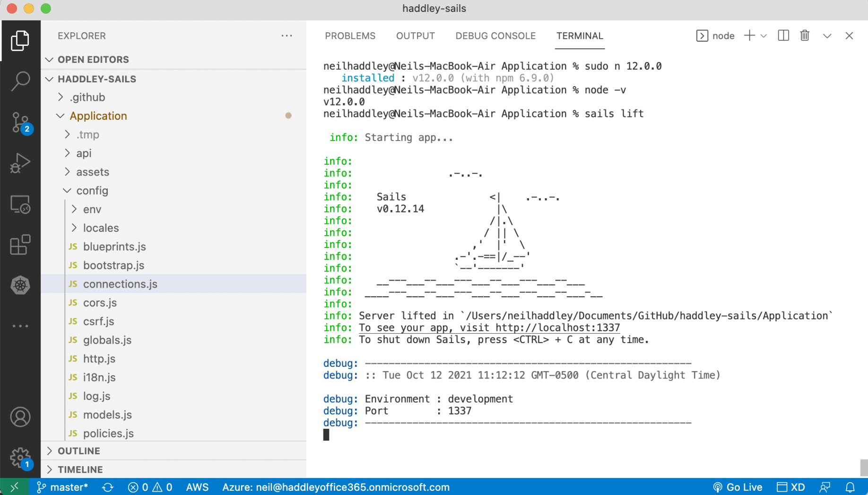This screenshot has width=868, height=495.
Task: Click the Manage gear icon
Action: [x=20, y=457]
